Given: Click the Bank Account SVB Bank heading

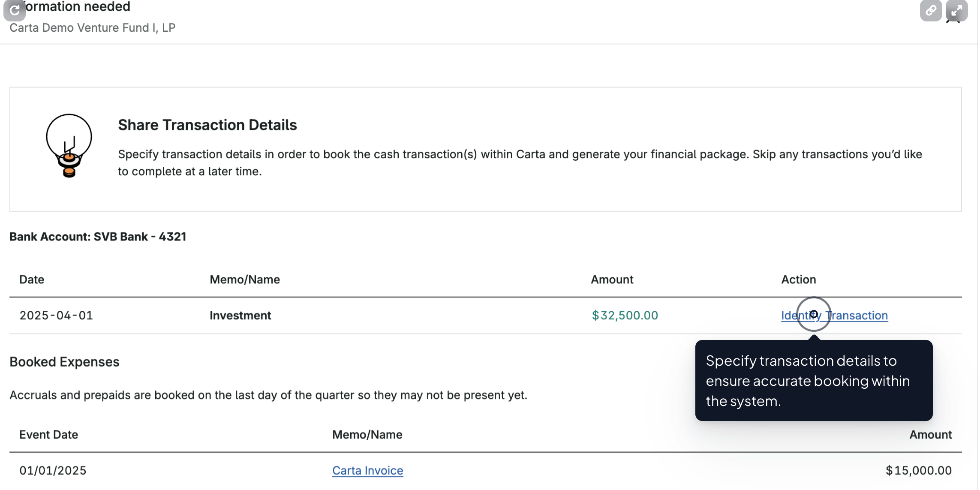Looking at the screenshot, I should tap(98, 236).
